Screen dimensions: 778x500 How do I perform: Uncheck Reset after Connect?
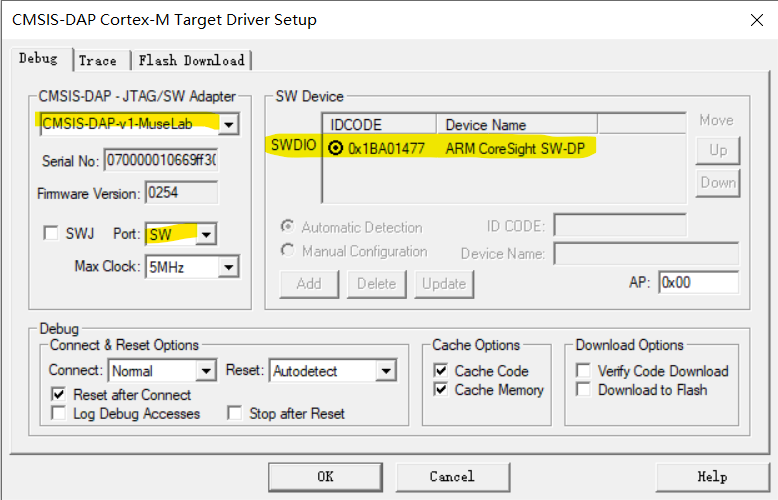[x=59, y=394]
